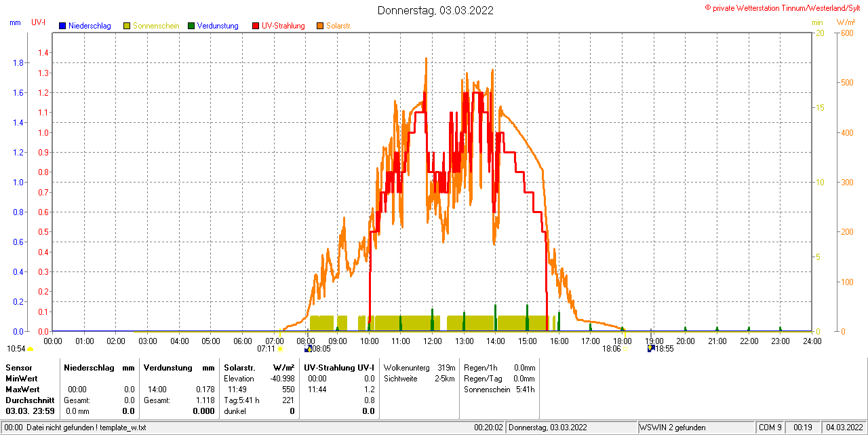Click the W/m² axis unit label at top right
Viewport: 868px width, 435px height.
click(846, 22)
